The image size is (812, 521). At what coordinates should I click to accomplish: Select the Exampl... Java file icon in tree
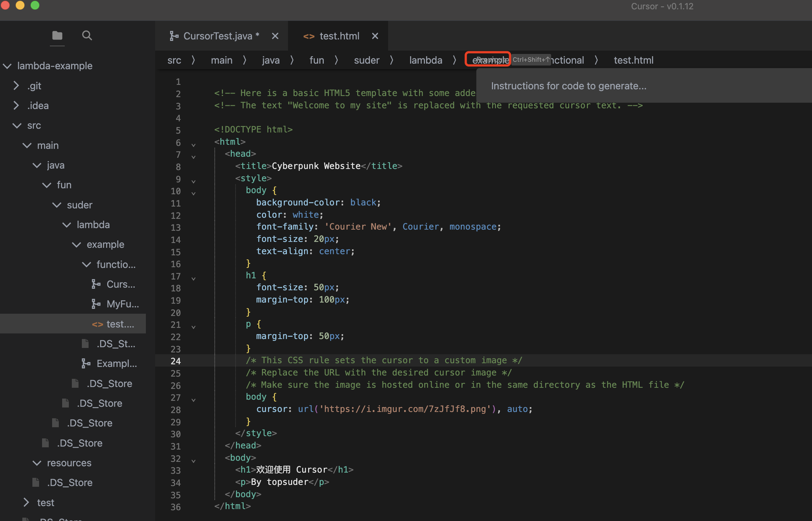click(86, 363)
